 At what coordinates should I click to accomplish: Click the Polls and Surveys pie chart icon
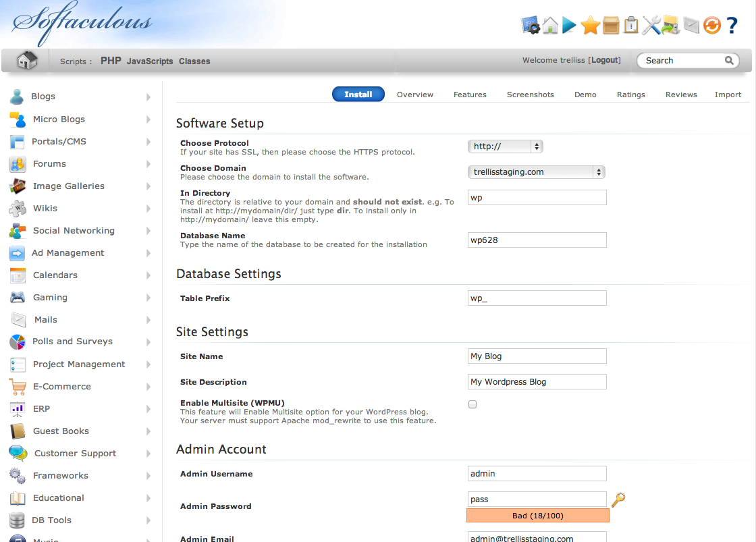[x=18, y=342]
